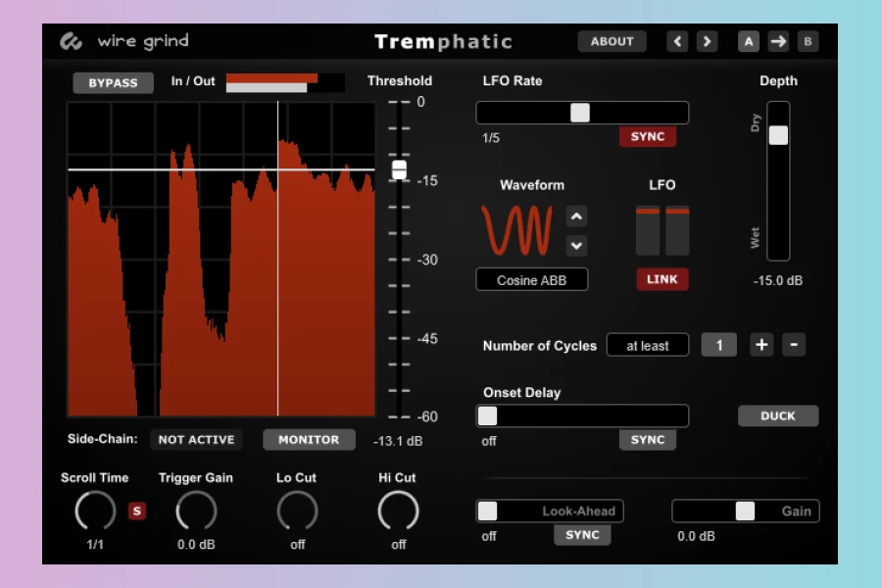Select next waveform down chevron
The image size is (882, 588).
[576, 246]
